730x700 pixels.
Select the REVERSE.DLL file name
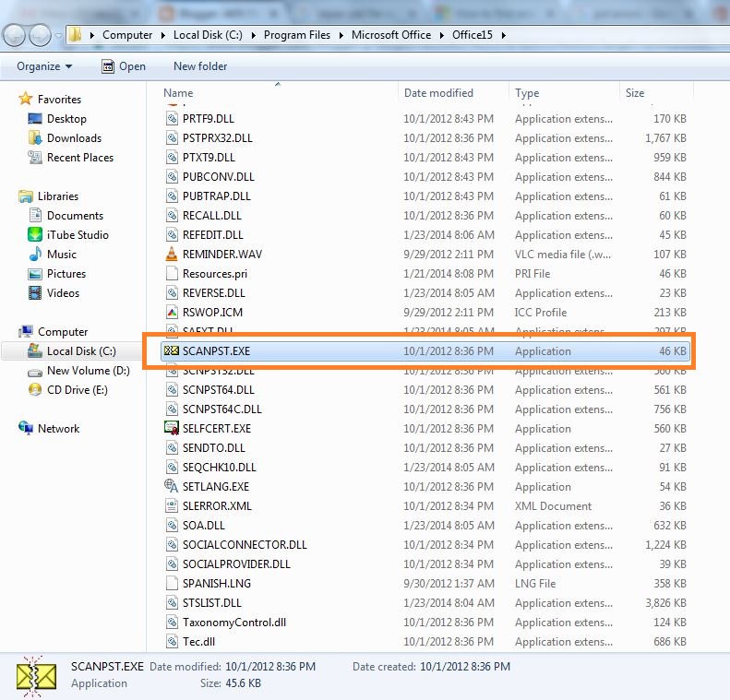click(214, 293)
